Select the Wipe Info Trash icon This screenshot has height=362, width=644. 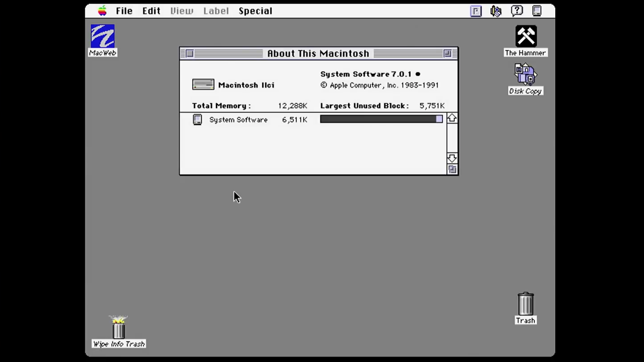click(119, 331)
